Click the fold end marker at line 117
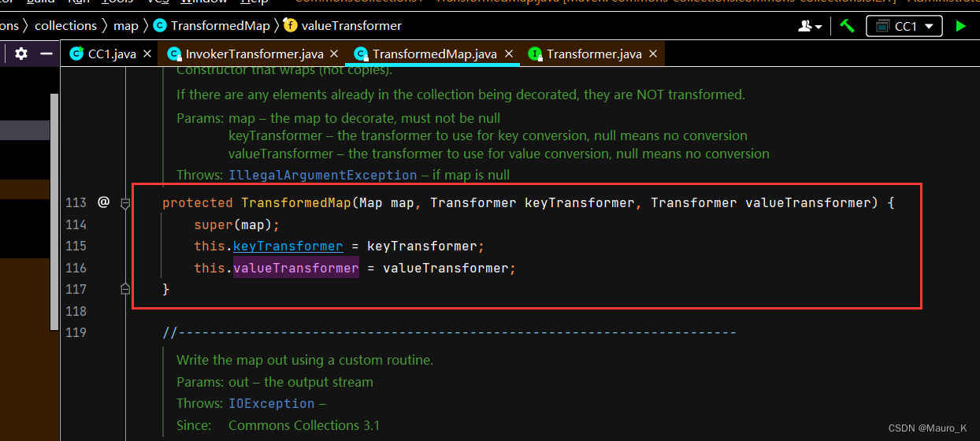Screen dimensions: 980x441 124,289
